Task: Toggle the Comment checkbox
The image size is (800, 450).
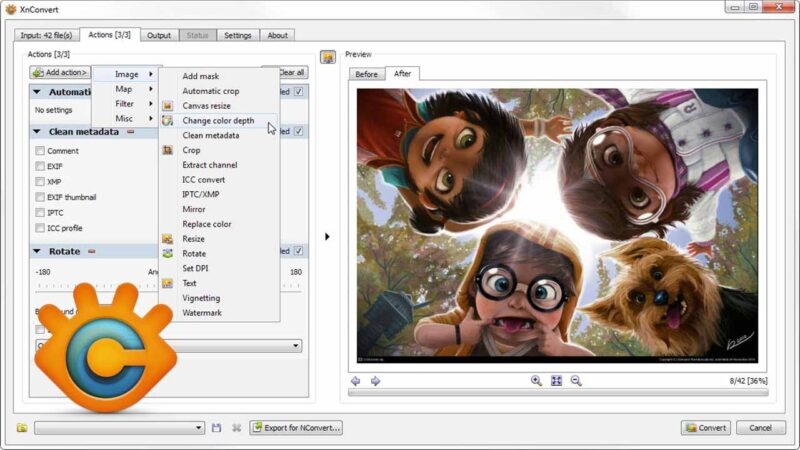Action: click(40, 151)
